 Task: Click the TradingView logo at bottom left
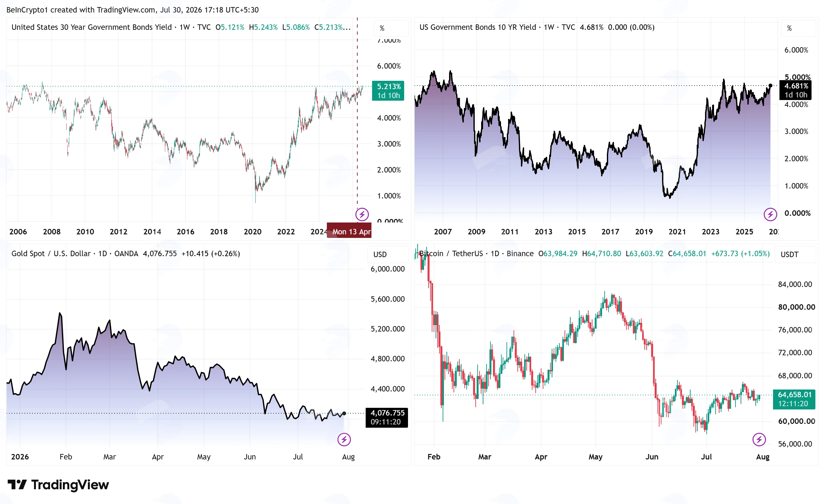click(x=58, y=484)
